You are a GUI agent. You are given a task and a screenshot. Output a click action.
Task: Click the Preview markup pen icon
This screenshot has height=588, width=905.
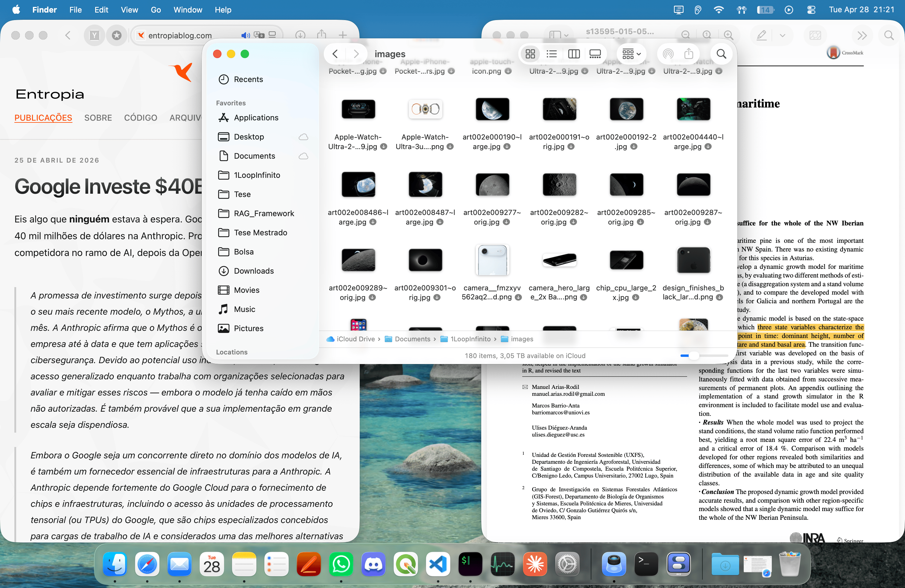[762, 35]
